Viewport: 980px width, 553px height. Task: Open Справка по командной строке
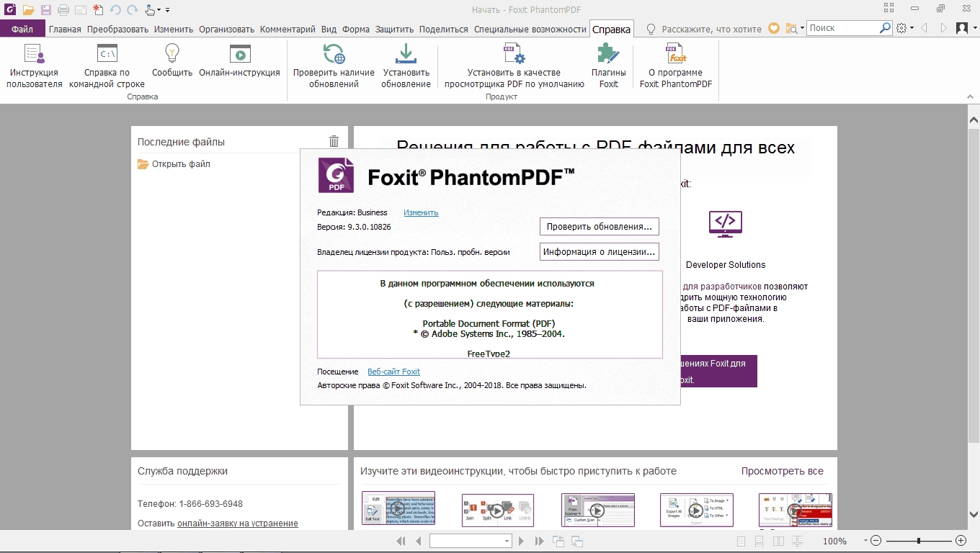pyautogui.click(x=107, y=66)
